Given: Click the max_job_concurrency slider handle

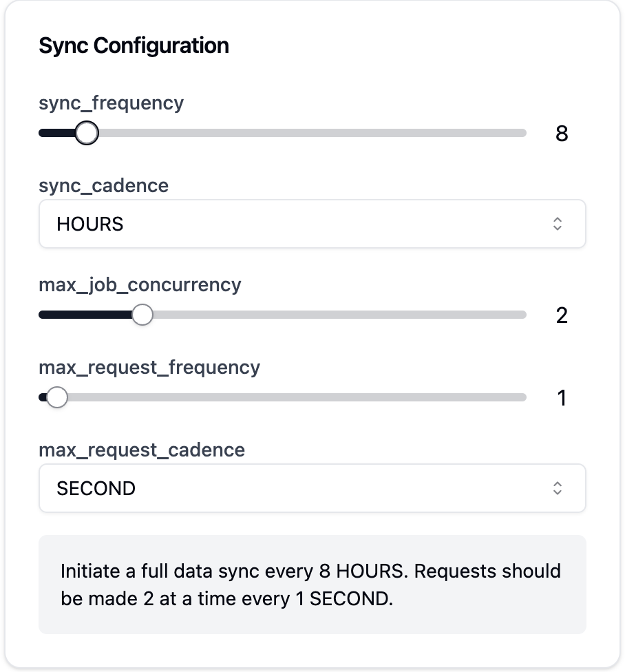Looking at the screenshot, I should [x=142, y=315].
